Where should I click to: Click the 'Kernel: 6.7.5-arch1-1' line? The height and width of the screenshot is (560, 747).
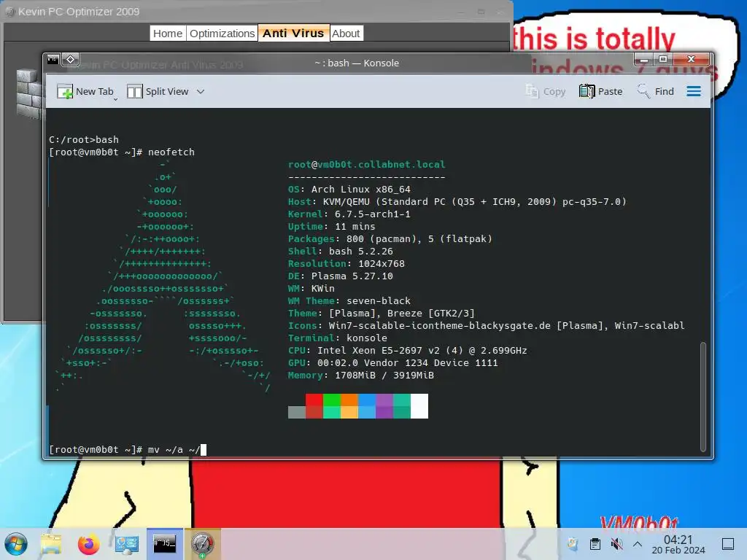[349, 214]
